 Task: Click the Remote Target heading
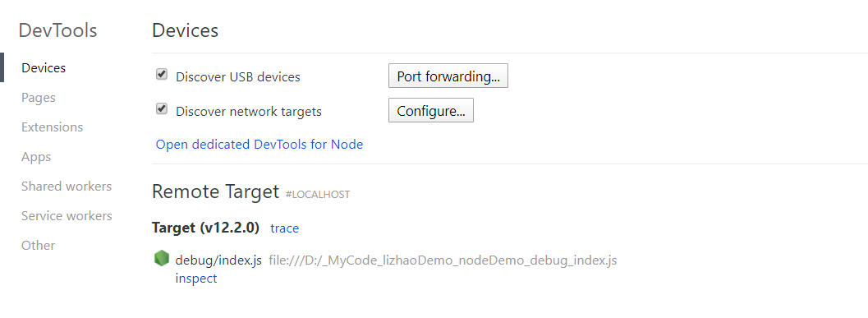coord(215,191)
